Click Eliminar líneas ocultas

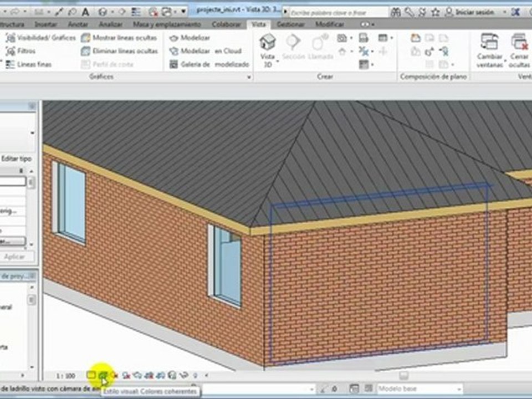click(120, 51)
